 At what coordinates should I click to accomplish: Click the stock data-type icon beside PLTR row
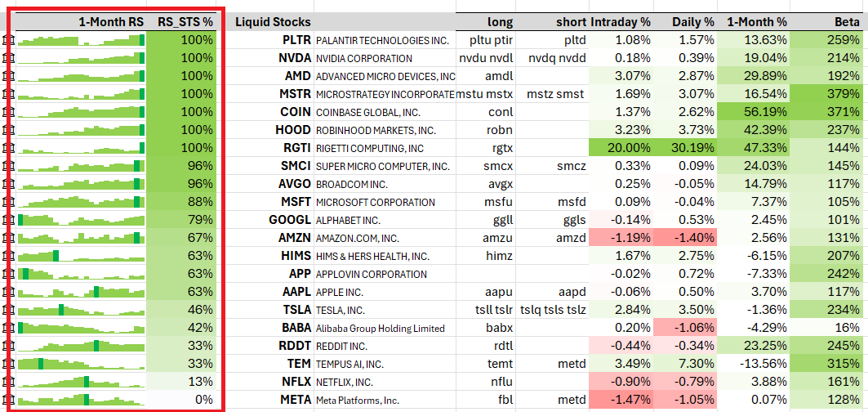(8, 40)
